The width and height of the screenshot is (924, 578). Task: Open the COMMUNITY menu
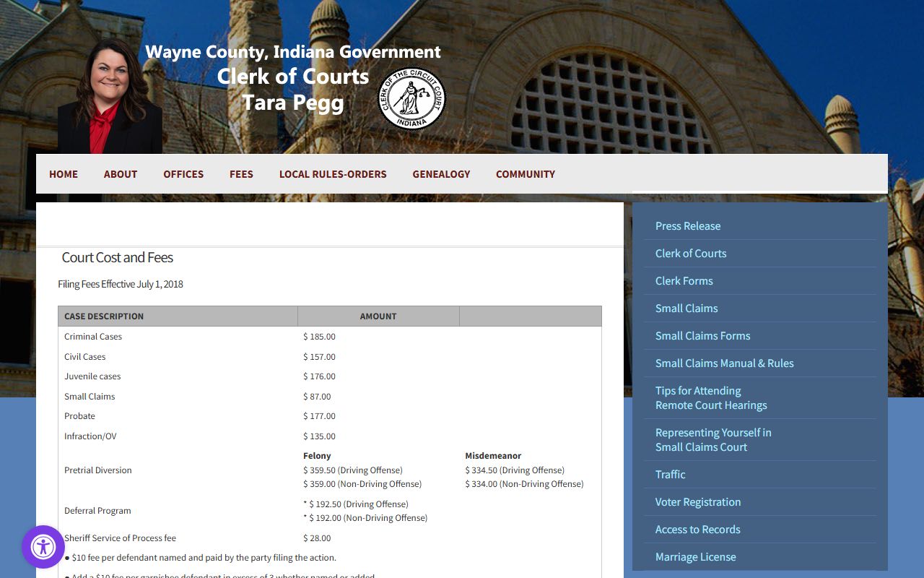tap(526, 174)
